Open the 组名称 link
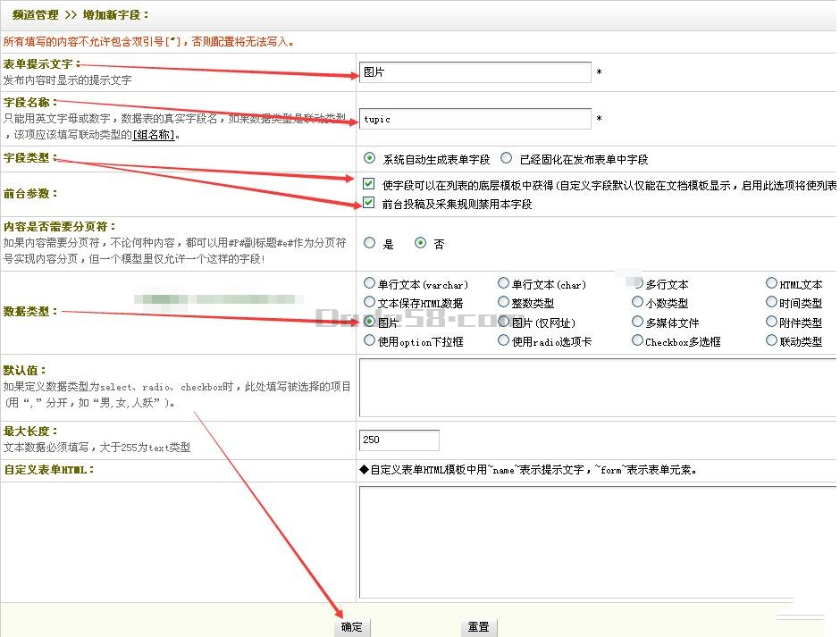This screenshot has height=637, width=840. point(155,136)
